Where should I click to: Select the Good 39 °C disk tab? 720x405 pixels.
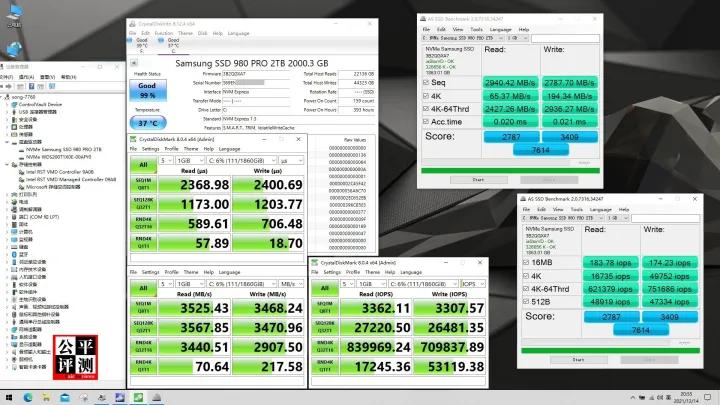[142, 45]
